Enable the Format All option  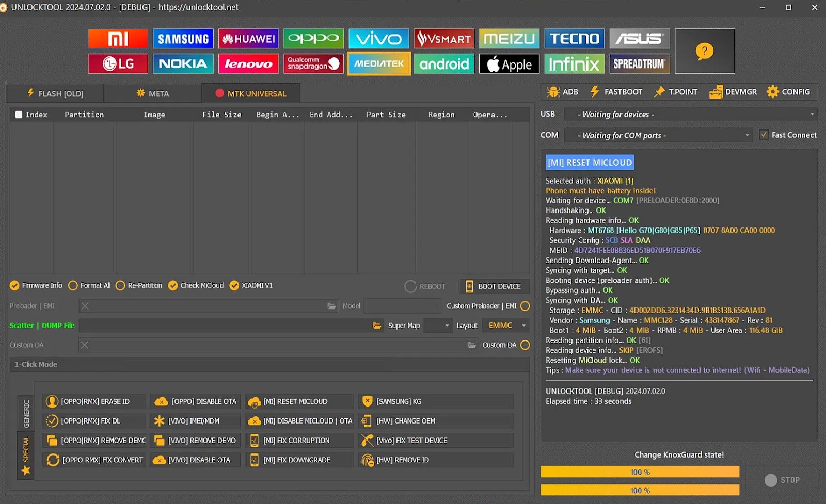pyautogui.click(x=89, y=285)
